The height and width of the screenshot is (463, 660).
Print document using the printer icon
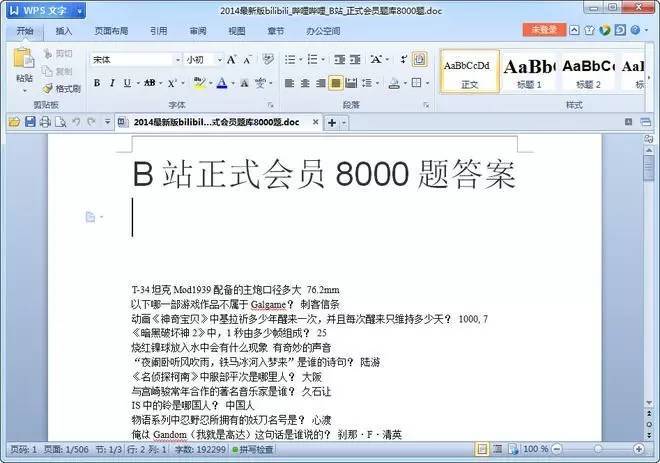click(45, 122)
